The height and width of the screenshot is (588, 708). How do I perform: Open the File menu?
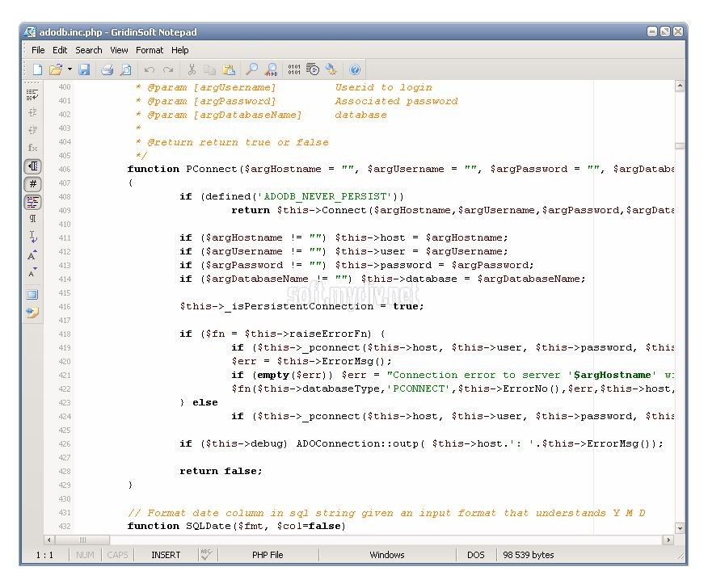click(38, 50)
